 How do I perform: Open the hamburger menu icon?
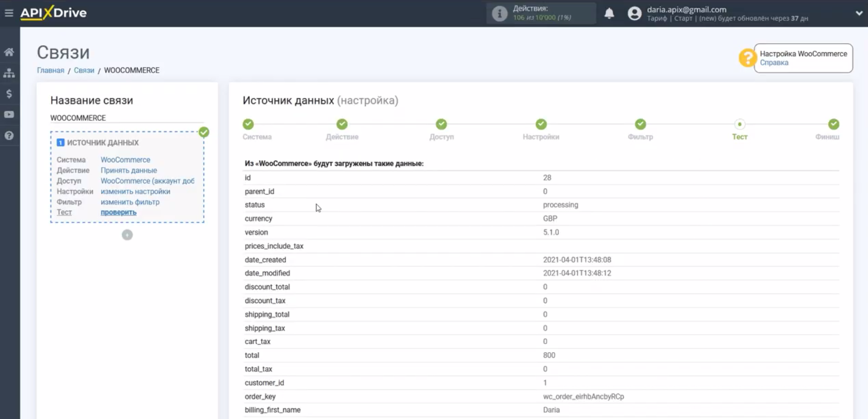pyautogui.click(x=9, y=13)
